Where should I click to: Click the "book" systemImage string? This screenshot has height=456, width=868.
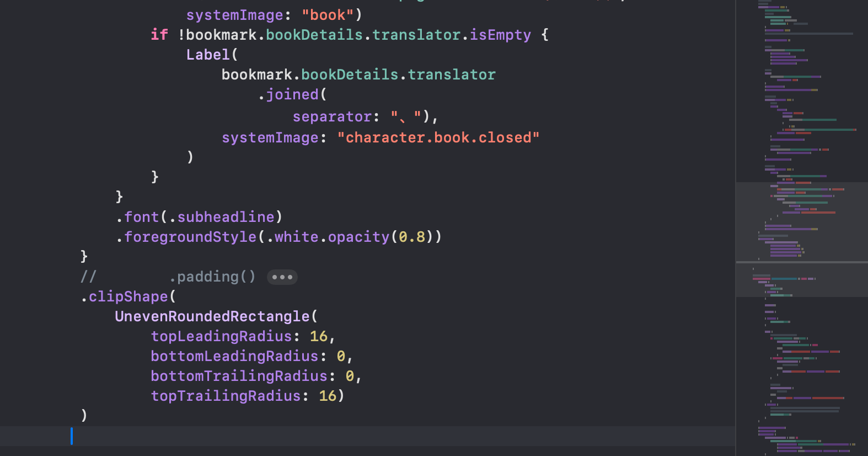328,15
